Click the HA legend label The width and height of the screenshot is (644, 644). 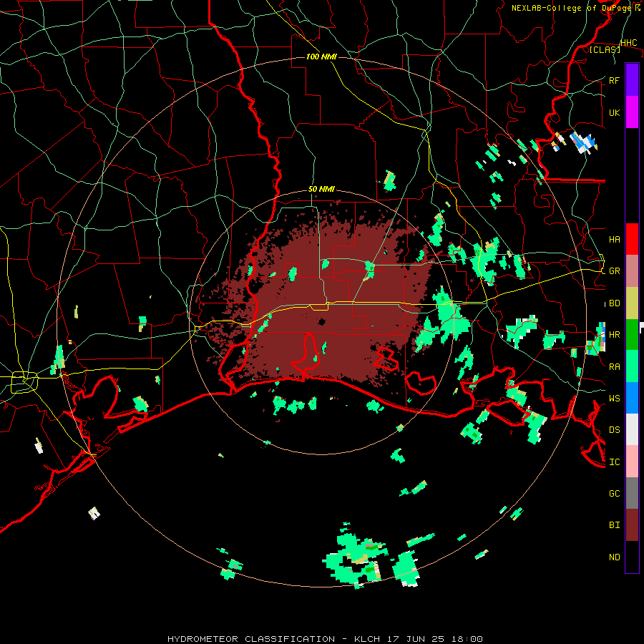(614, 239)
